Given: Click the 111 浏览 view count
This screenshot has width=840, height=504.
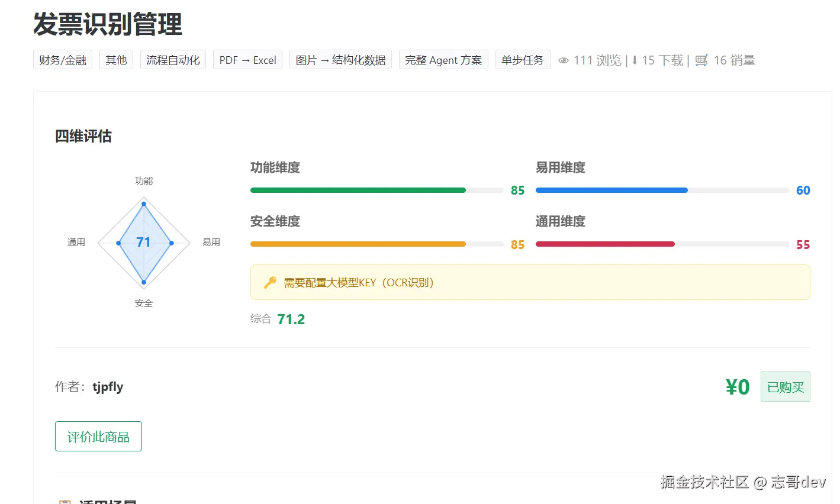Looking at the screenshot, I should (x=597, y=60).
